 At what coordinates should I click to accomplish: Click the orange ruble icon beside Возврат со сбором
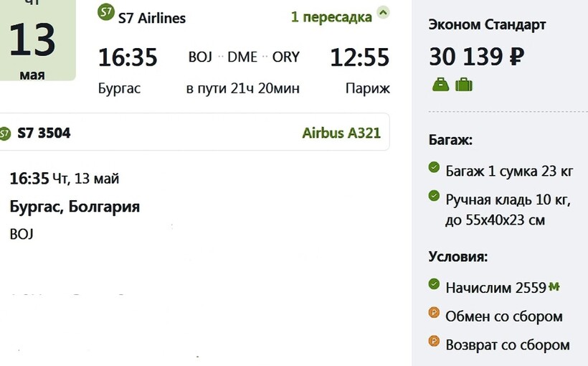pyautogui.click(x=434, y=342)
